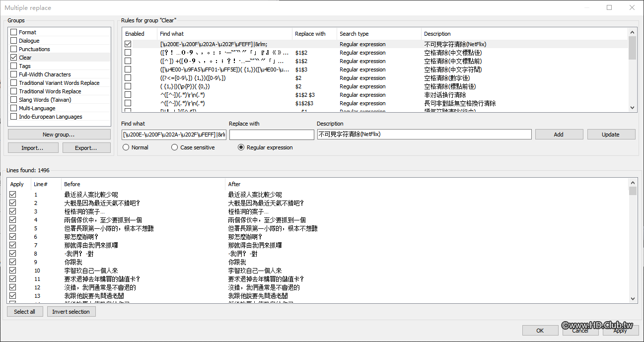
Task: Maximize the Multiple replace window
Action: click(609, 7)
